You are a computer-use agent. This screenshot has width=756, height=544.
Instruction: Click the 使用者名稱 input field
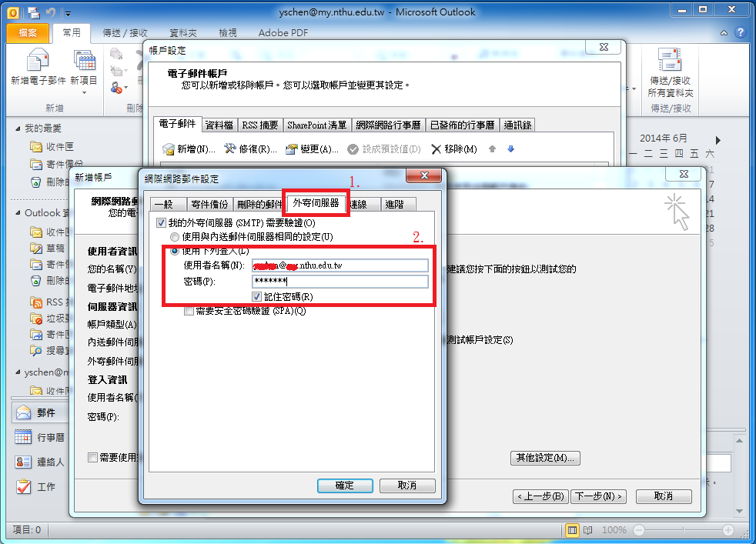340,265
